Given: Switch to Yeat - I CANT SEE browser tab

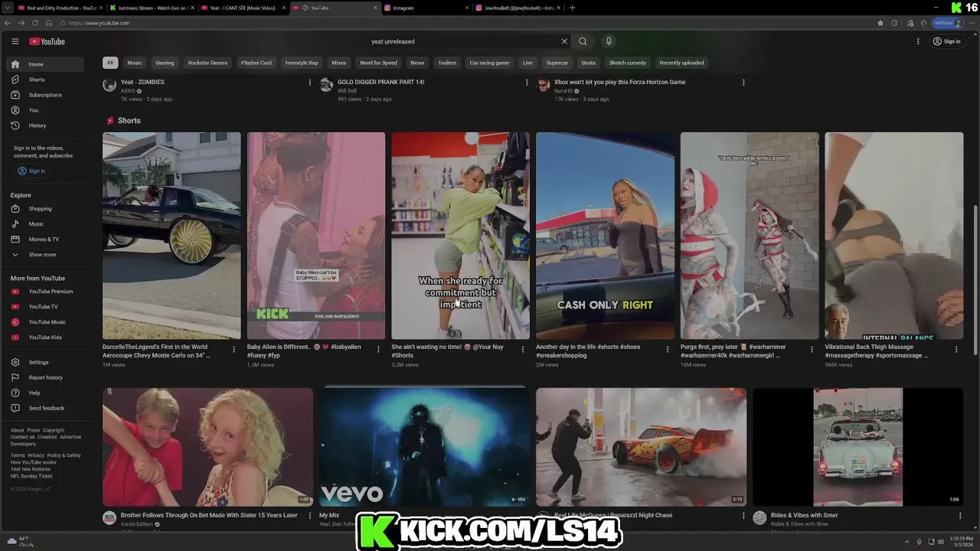Looking at the screenshot, I should tap(243, 8).
